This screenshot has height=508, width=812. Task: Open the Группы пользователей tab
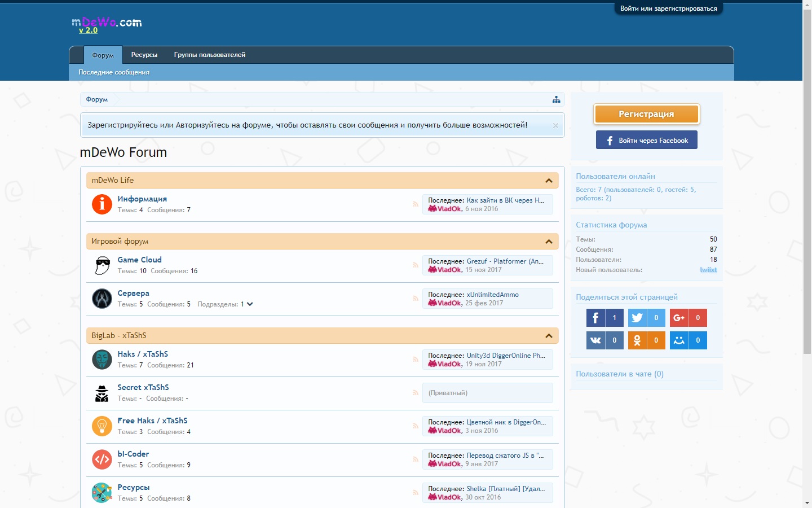(x=210, y=55)
